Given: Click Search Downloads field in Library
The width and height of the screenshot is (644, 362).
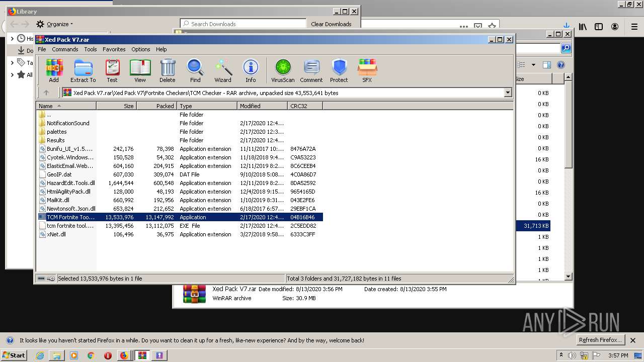Looking at the screenshot, I should click(243, 24).
